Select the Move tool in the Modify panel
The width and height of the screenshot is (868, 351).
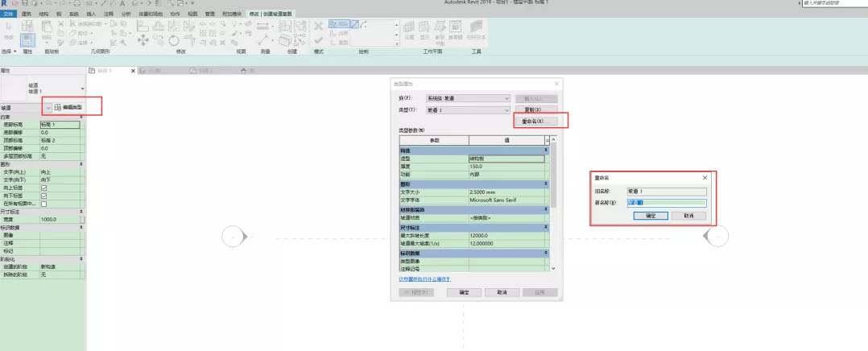click(143, 40)
